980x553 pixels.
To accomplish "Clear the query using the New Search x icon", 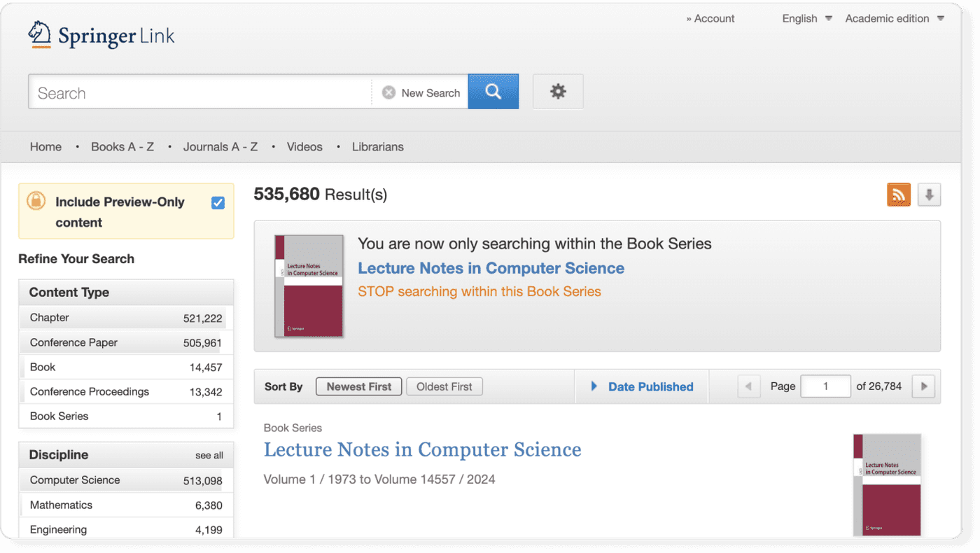I will pyautogui.click(x=388, y=92).
